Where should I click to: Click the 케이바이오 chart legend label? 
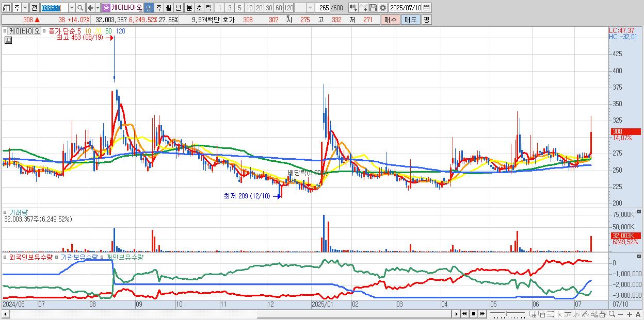tap(24, 31)
